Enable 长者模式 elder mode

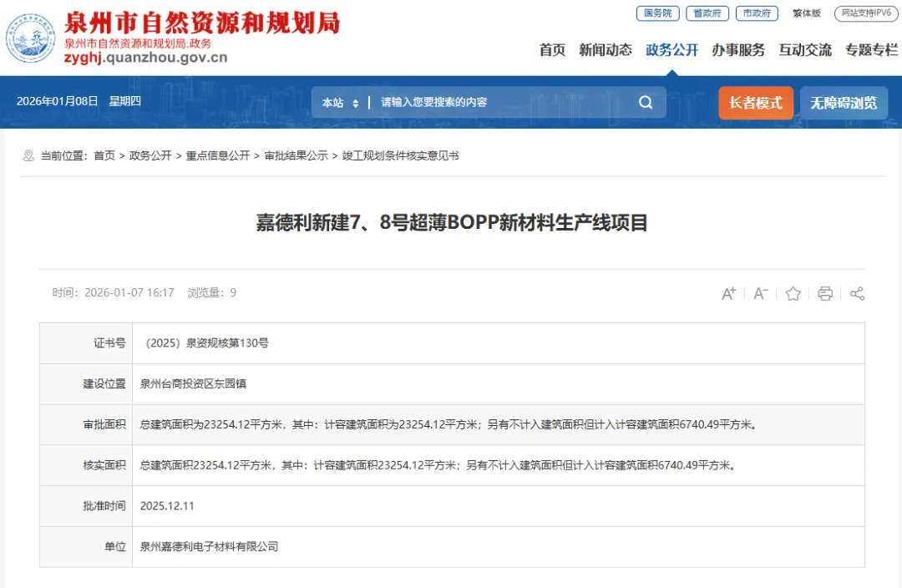click(756, 103)
